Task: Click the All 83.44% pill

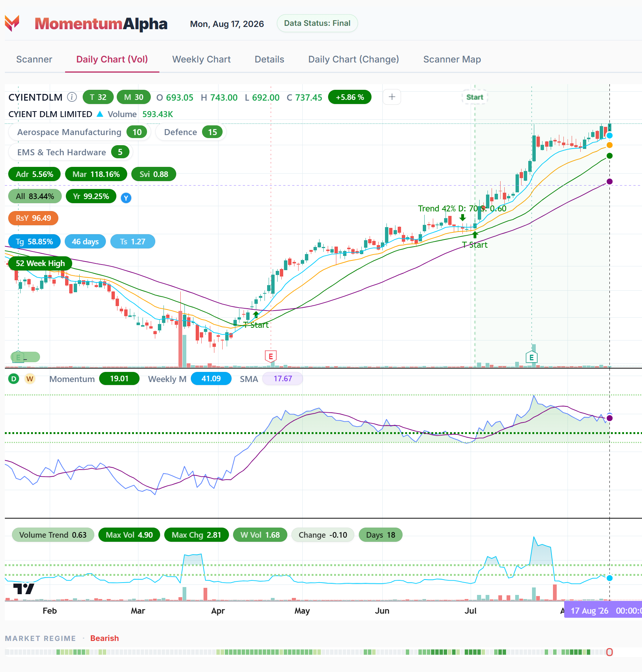Action: 35,196
